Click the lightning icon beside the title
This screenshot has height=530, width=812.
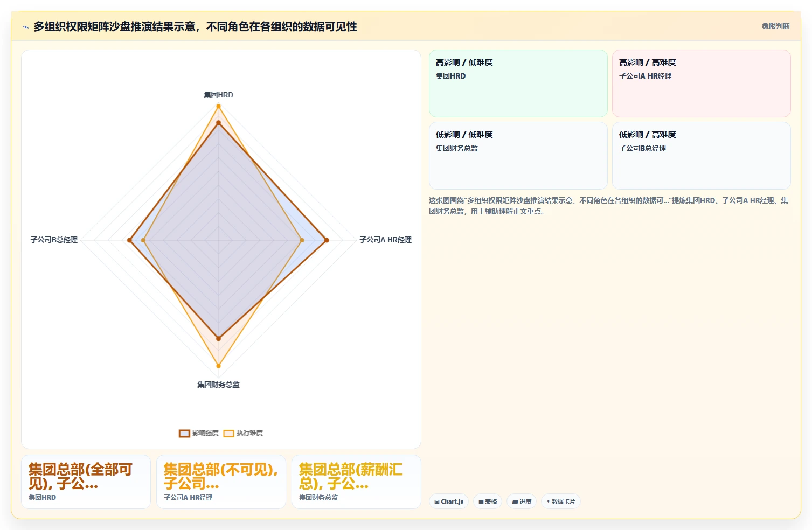pos(25,27)
